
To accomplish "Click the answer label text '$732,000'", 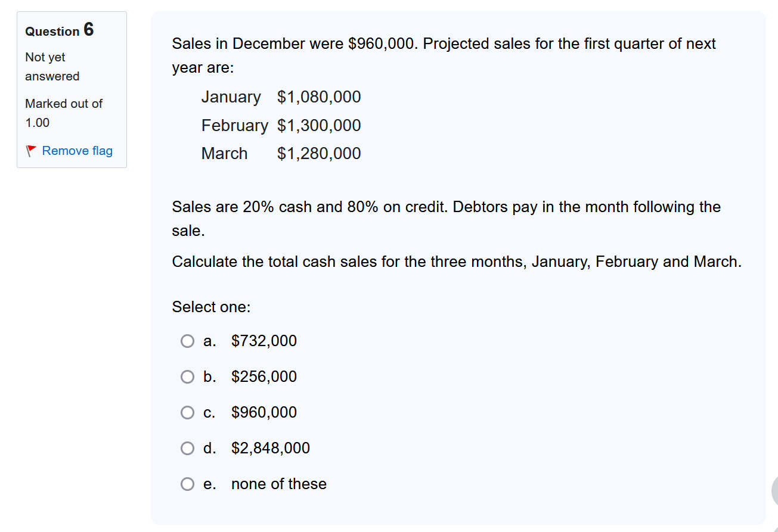I will (264, 341).
